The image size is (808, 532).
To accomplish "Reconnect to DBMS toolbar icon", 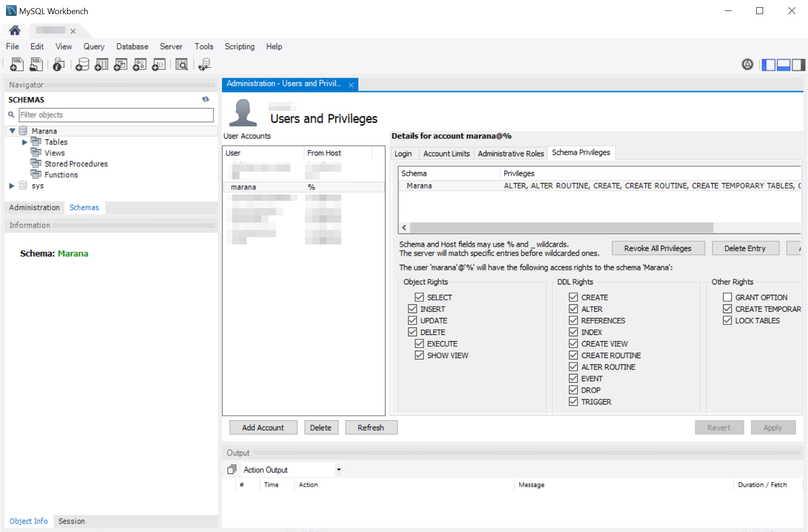I will (204, 65).
